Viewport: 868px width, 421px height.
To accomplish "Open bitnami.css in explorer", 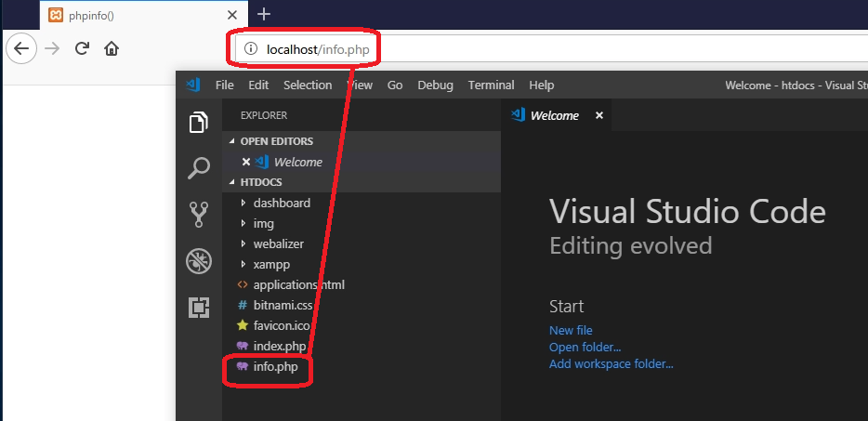I will tap(362, 305).
